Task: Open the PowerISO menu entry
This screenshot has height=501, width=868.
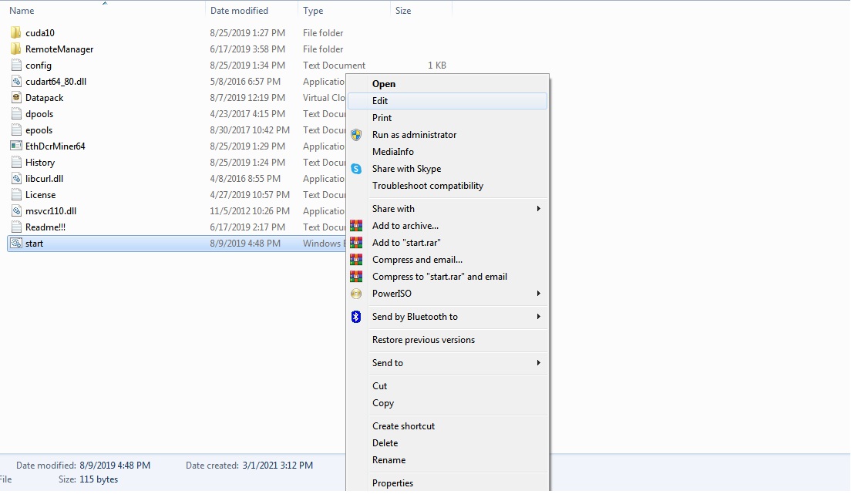Action: [x=447, y=294]
